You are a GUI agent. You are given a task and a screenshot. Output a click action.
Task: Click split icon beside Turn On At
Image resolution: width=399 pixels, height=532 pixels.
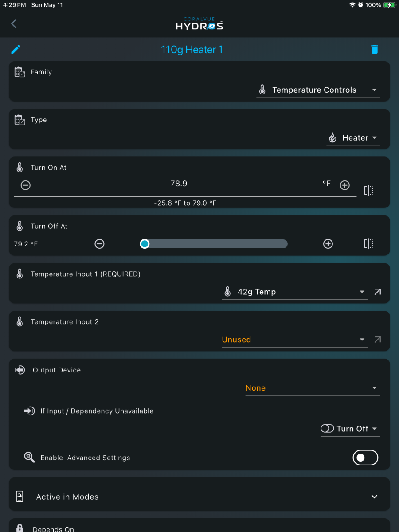(x=368, y=191)
